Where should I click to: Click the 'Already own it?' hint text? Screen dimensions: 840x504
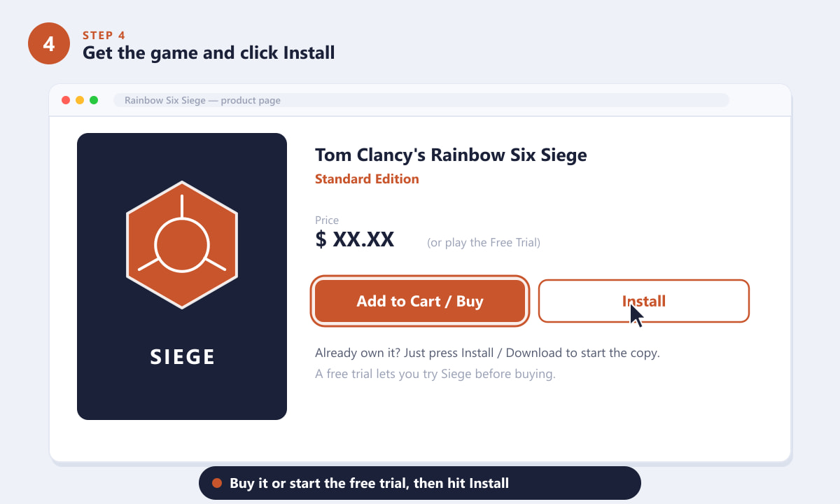[487, 353]
